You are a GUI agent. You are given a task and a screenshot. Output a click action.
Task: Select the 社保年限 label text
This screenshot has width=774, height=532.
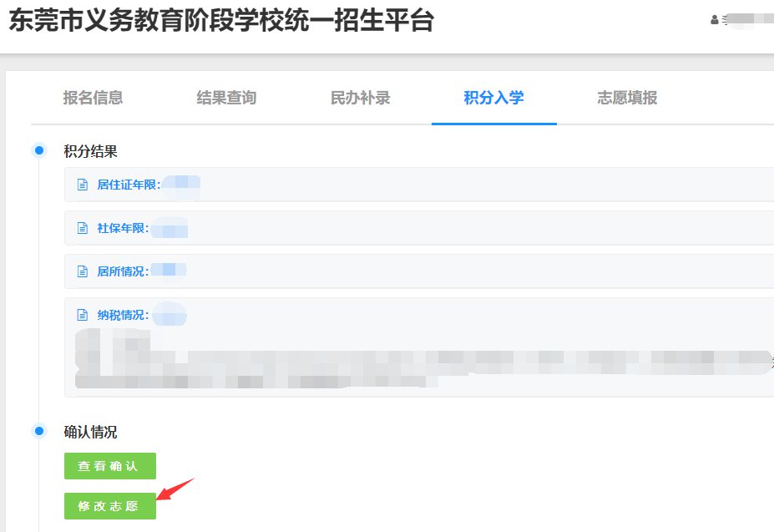[122, 228]
